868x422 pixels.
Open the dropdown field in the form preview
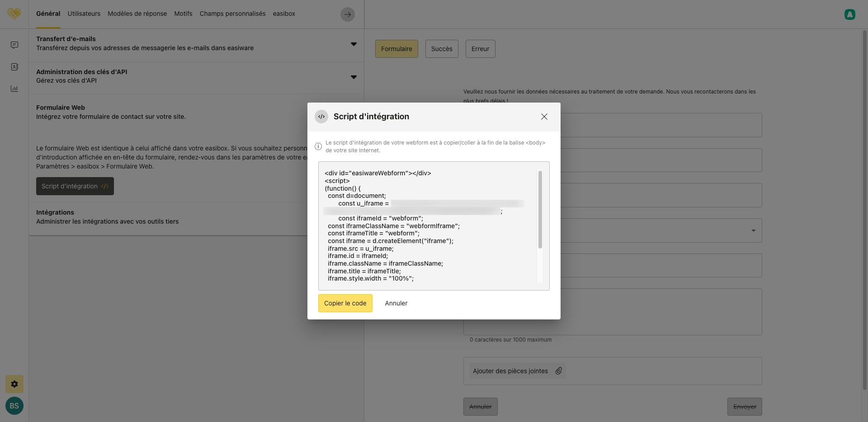point(753,230)
